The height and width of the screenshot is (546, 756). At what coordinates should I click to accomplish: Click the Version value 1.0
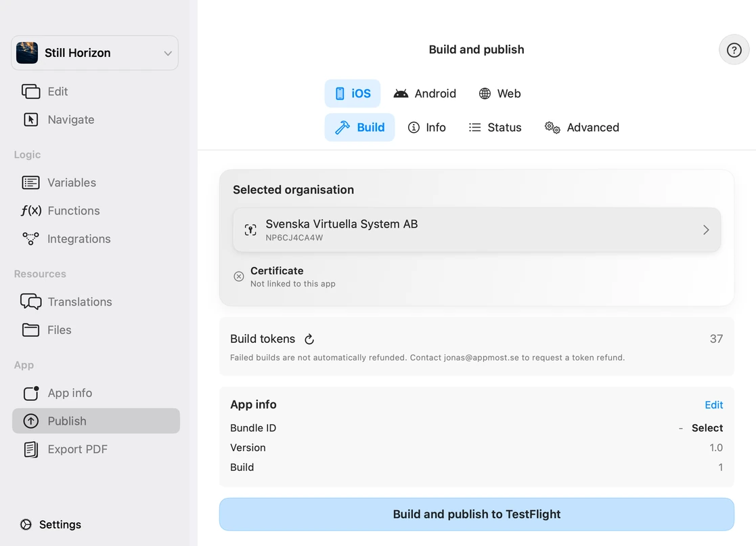(716, 448)
